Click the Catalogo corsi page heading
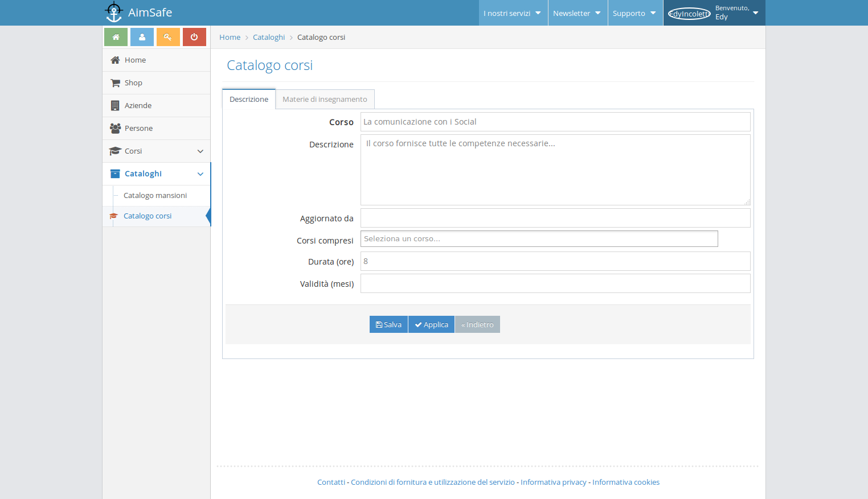 tap(269, 65)
